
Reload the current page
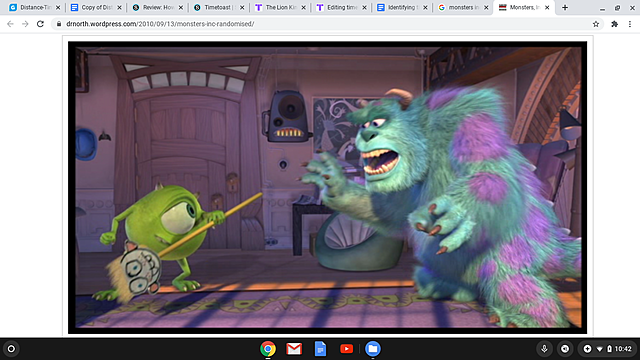point(40,24)
